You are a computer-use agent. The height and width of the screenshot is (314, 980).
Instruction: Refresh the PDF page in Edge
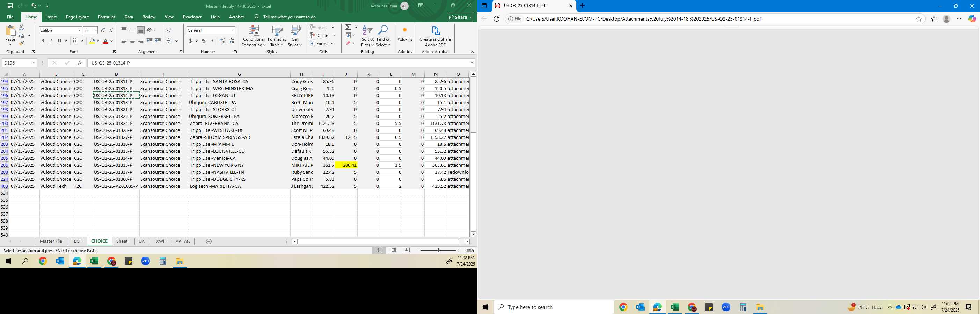point(497,18)
